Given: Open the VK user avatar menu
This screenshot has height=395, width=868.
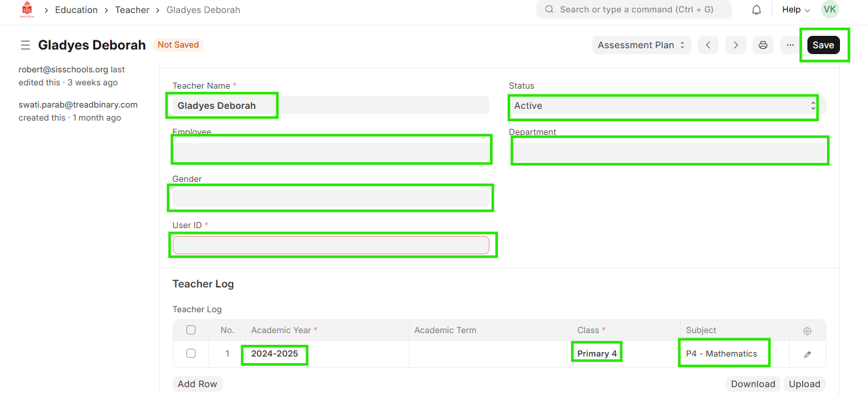Looking at the screenshot, I should 830,10.
